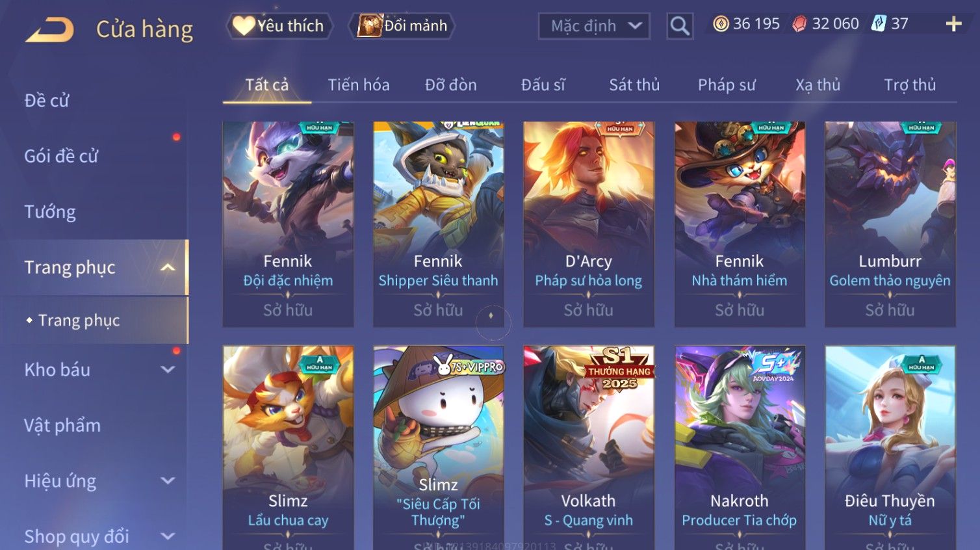This screenshot has height=550, width=980.
Task: Expand the Shop quy đổi section
Action: 168,537
